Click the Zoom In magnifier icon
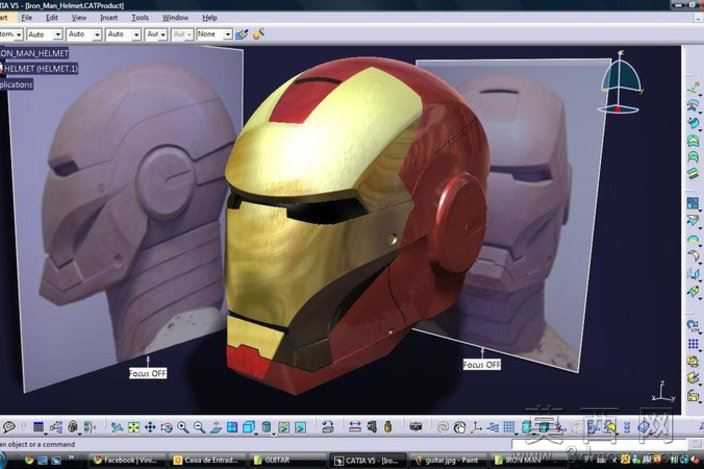 click(183, 427)
